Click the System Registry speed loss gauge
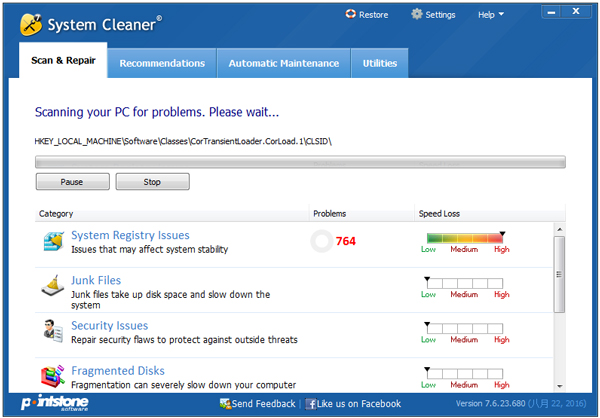600x418 pixels. pyautogui.click(x=465, y=238)
